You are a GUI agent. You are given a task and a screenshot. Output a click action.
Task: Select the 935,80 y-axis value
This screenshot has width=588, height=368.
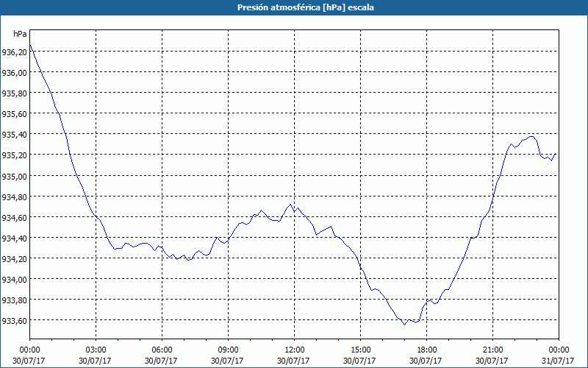pyautogui.click(x=14, y=93)
